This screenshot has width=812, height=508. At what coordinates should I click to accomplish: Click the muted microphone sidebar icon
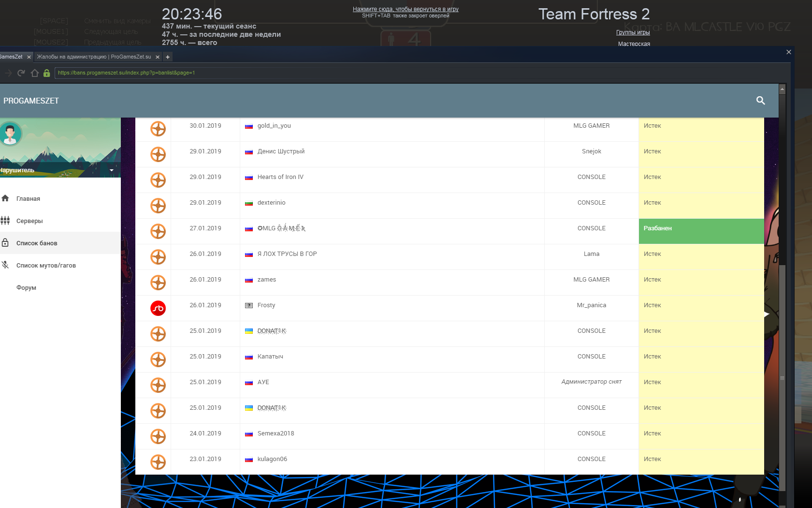(x=5, y=265)
